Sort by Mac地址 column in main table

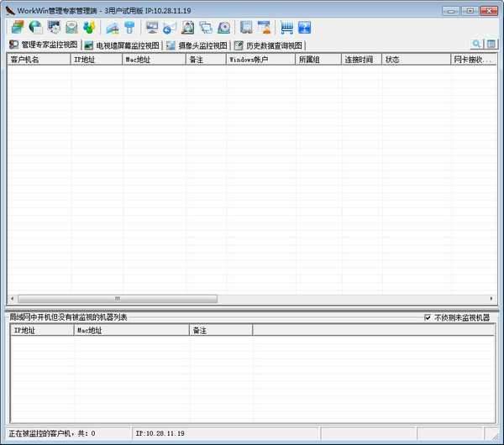point(154,60)
